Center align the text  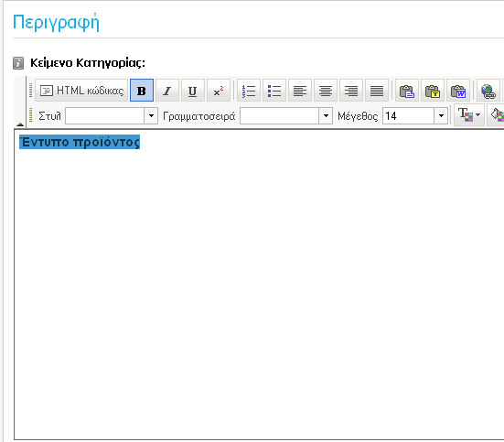326,91
